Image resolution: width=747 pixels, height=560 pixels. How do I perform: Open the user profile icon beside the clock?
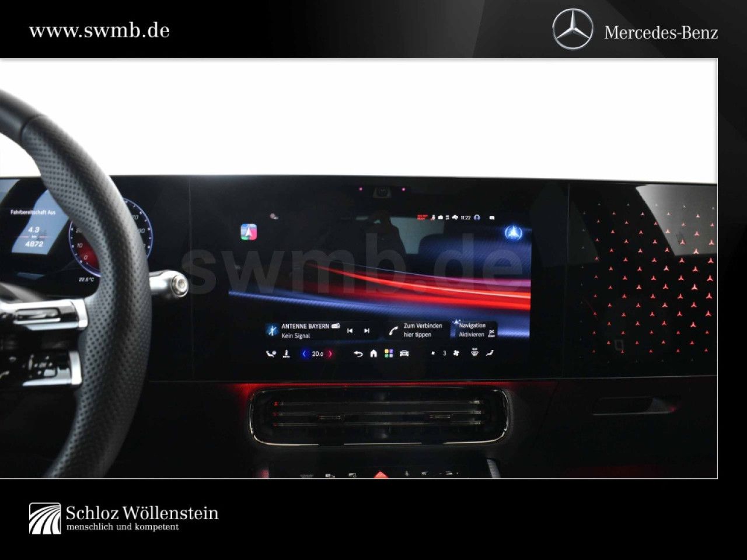pos(477,218)
